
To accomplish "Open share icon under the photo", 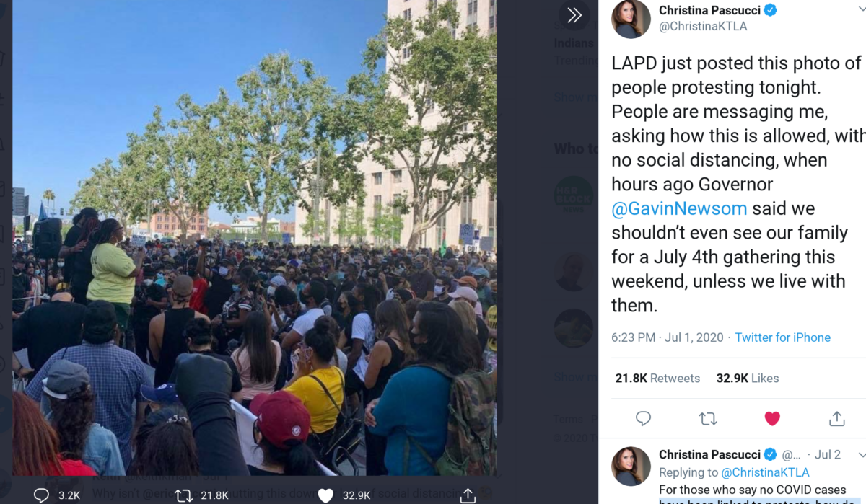I will coord(468,495).
